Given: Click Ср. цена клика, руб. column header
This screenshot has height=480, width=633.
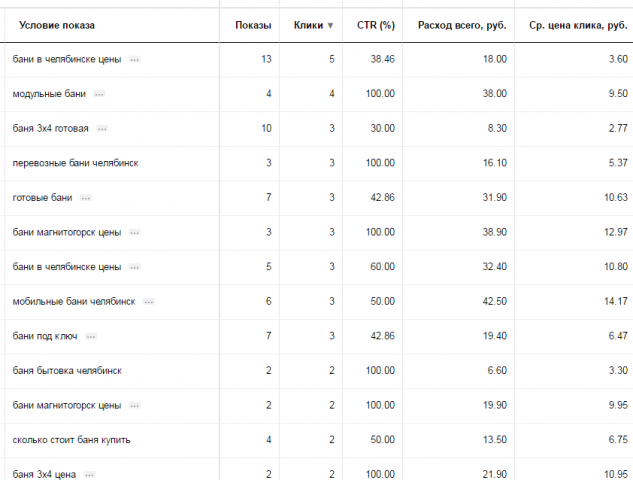Looking at the screenshot, I should point(578,26).
